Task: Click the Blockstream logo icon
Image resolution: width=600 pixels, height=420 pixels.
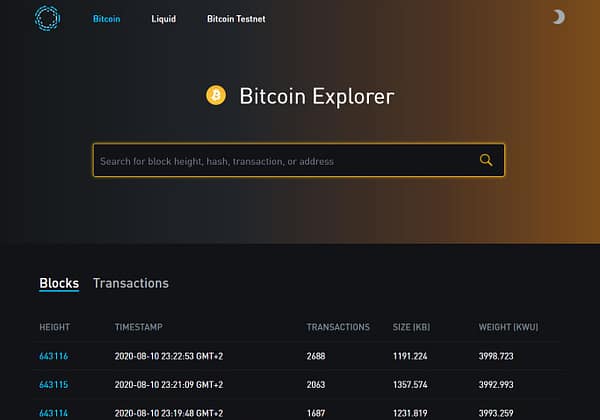Action: coord(46,18)
